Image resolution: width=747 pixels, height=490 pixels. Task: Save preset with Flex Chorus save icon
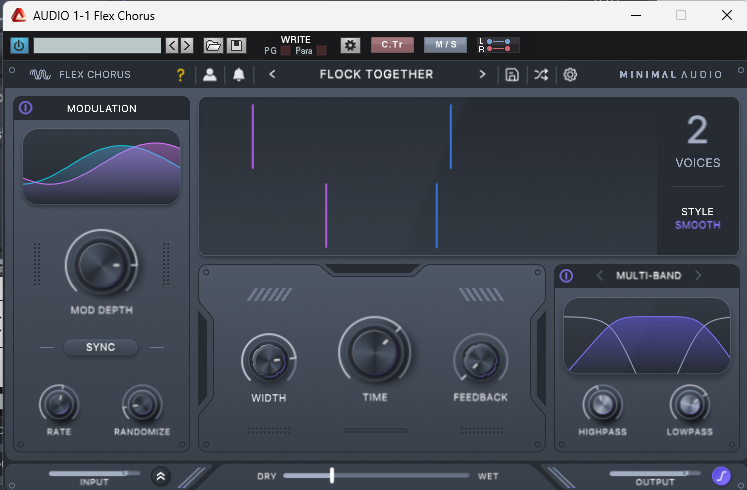tap(512, 75)
